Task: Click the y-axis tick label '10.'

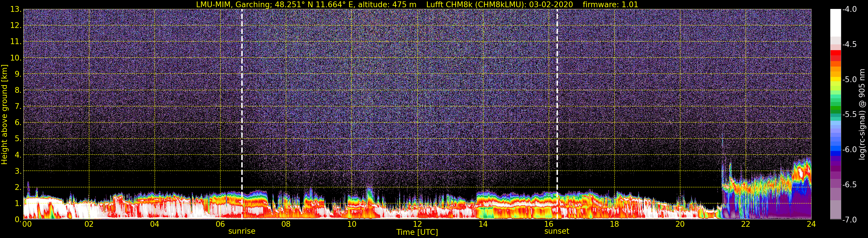Action: tap(16, 58)
